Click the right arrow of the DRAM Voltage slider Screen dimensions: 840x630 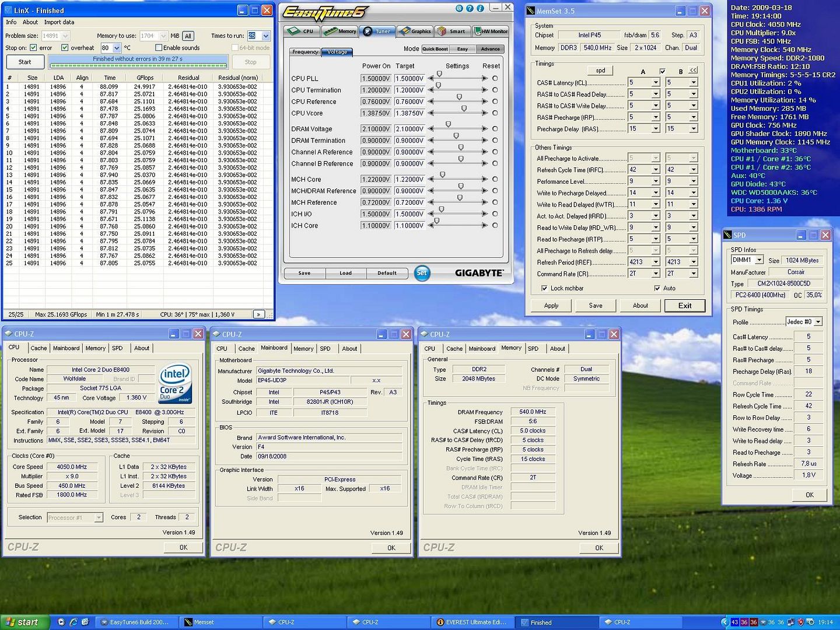485,129
